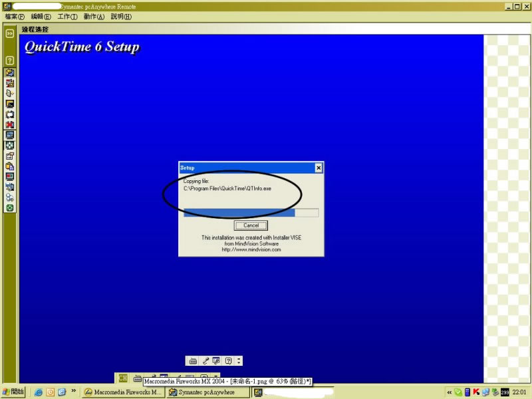Image resolution: width=532 pixels, height=399 pixels.
Task: Click the http://www.mindvision.com address text
Action: 251,250
